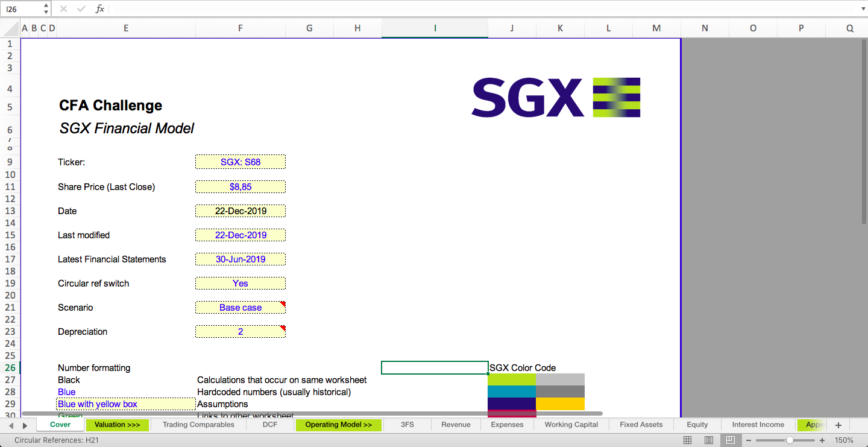Open the Name Box dropdown arrows
This screenshot has width=868, height=447.
[x=46, y=9]
